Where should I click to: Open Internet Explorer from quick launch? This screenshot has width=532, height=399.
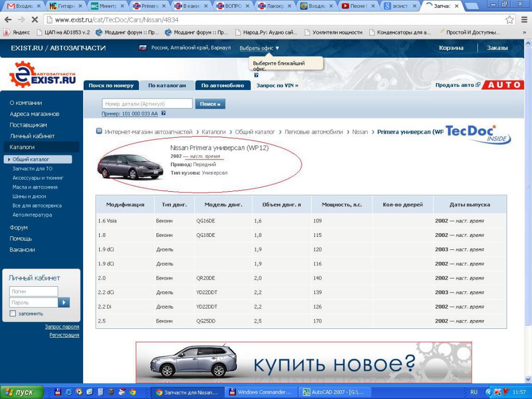pyautogui.click(x=69, y=392)
